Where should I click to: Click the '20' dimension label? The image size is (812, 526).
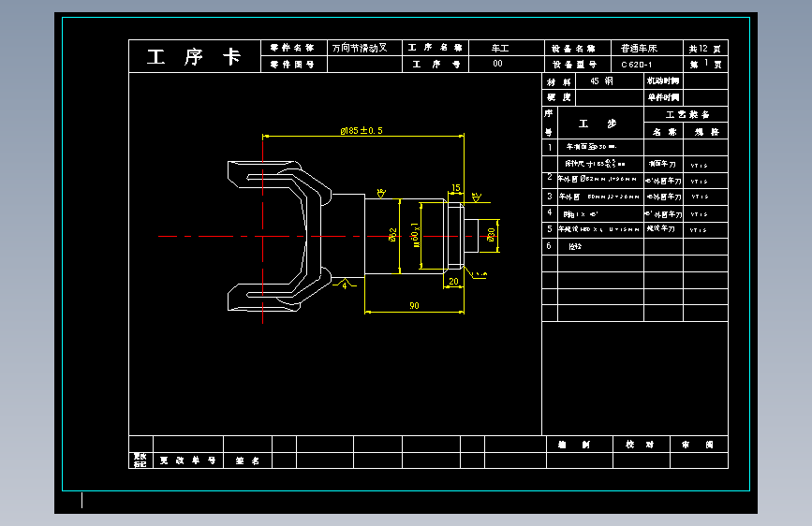(x=453, y=282)
